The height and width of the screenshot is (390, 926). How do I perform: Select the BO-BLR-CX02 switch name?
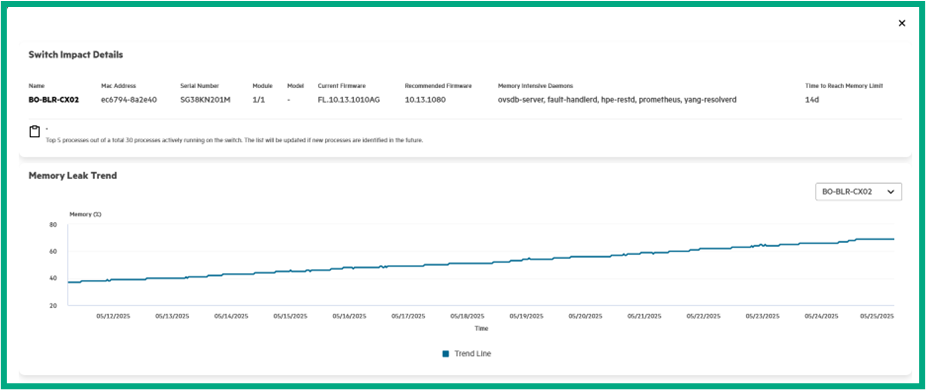click(54, 100)
